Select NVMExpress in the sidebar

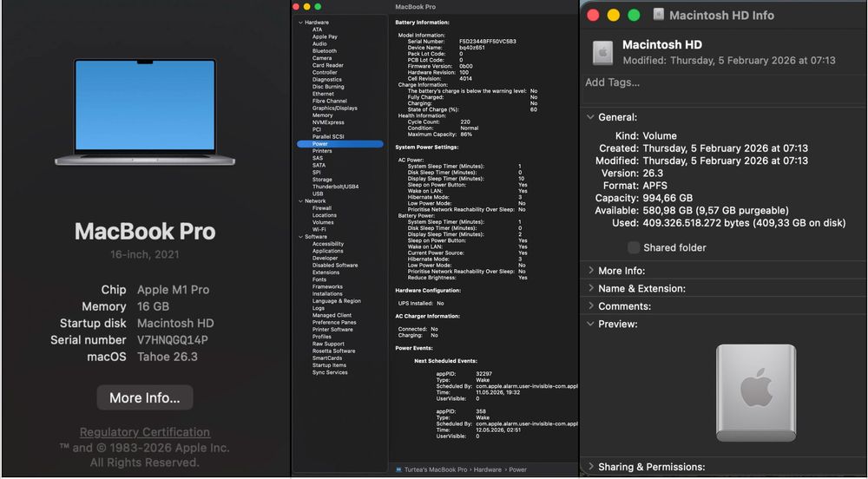tap(328, 123)
